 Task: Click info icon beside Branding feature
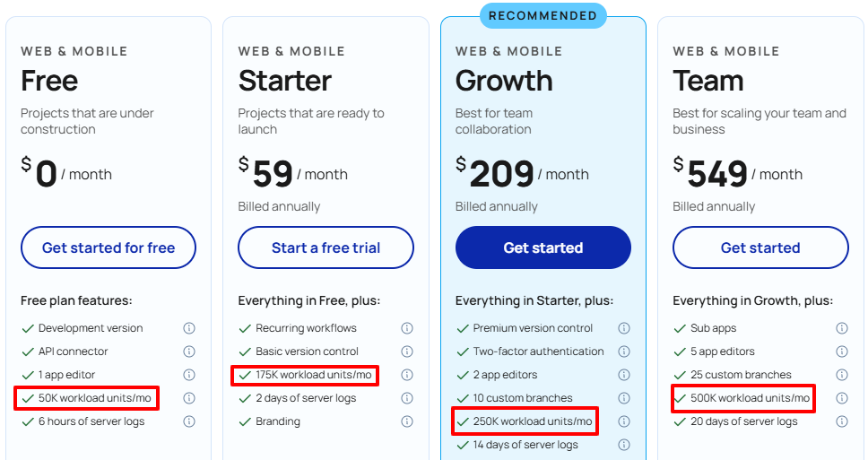[x=407, y=421]
